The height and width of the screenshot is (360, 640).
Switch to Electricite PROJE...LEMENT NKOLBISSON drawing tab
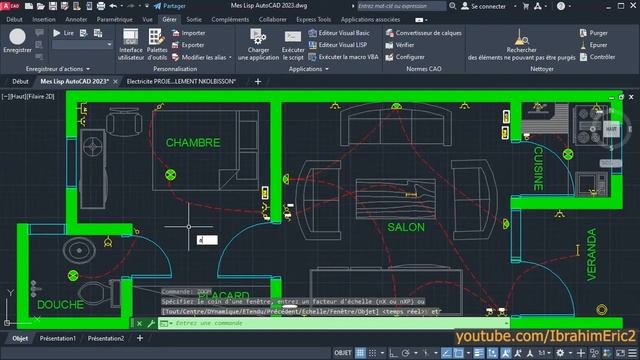pos(181,81)
